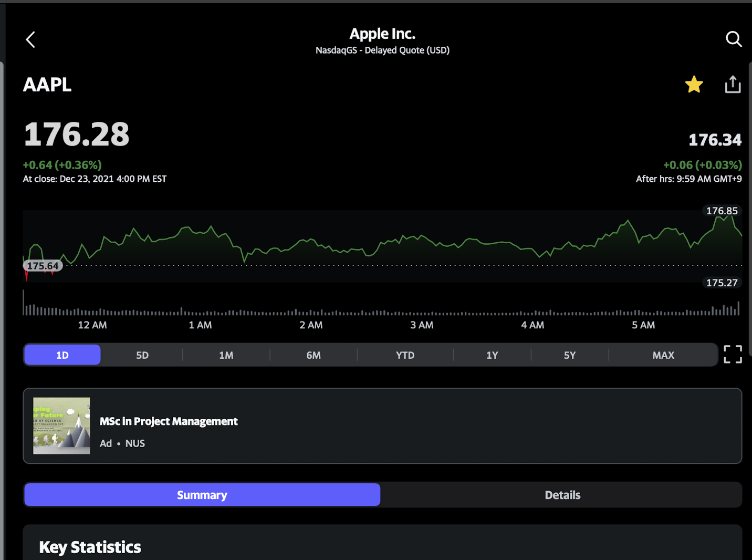
Task: Click the 175.27 chart low label
Action: point(722,283)
